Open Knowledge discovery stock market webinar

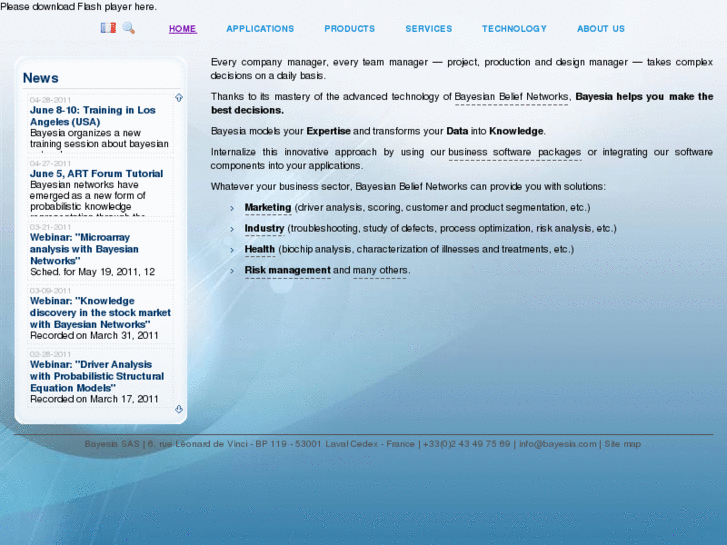tap(100, 313)
